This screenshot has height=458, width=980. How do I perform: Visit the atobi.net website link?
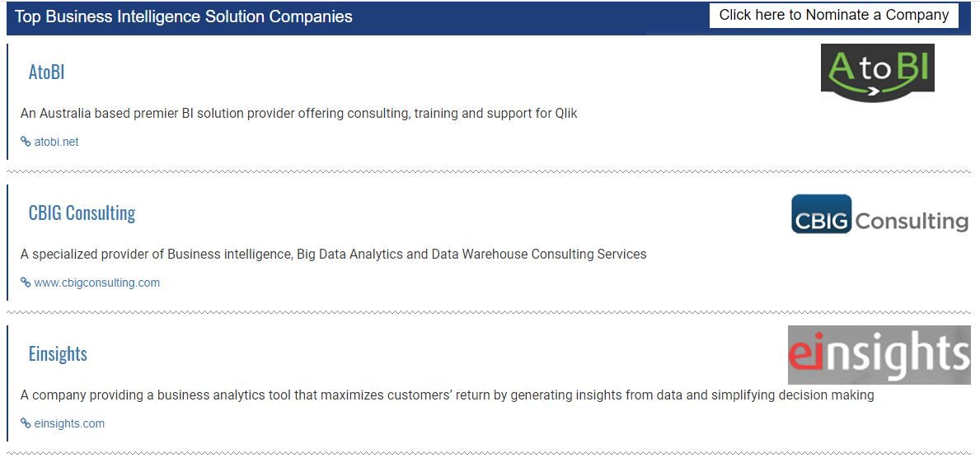56,142
